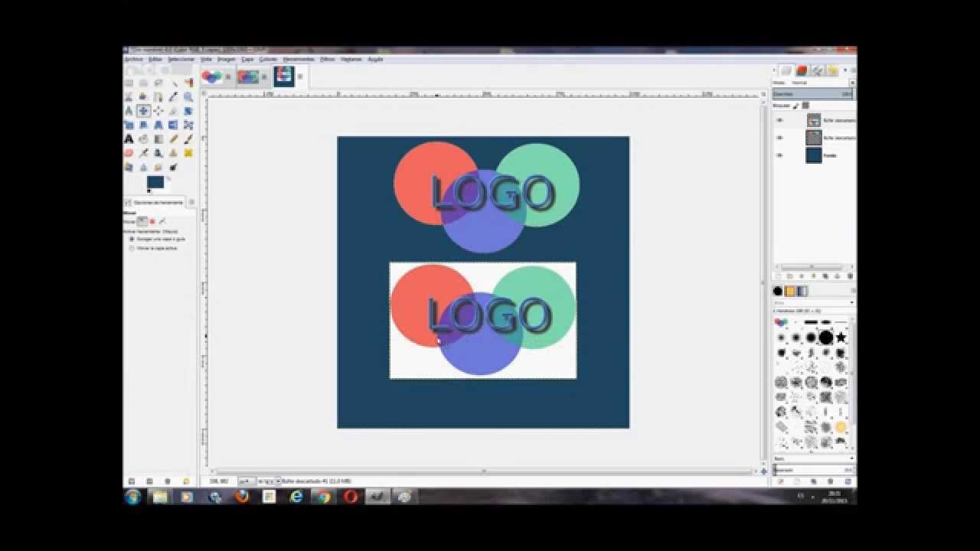980x551 pixels.
Task: Open the Editar menu
Action: click(155, 59)
